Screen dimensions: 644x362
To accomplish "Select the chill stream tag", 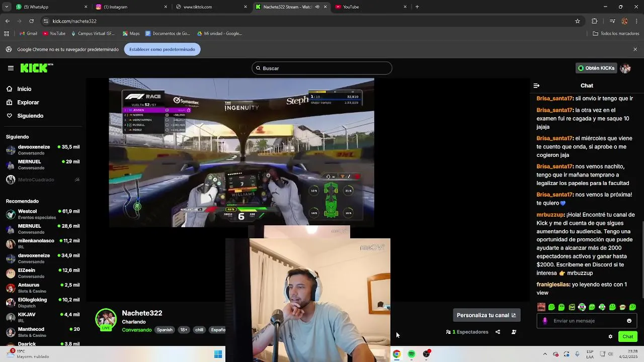I will point(199,330).
